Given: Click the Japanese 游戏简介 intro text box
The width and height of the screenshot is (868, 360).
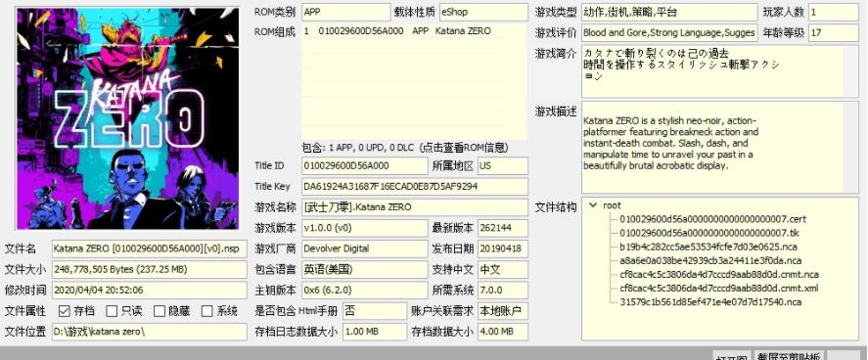Looking at the screenshot, I should pyautogui.click(x=719, y=70).
